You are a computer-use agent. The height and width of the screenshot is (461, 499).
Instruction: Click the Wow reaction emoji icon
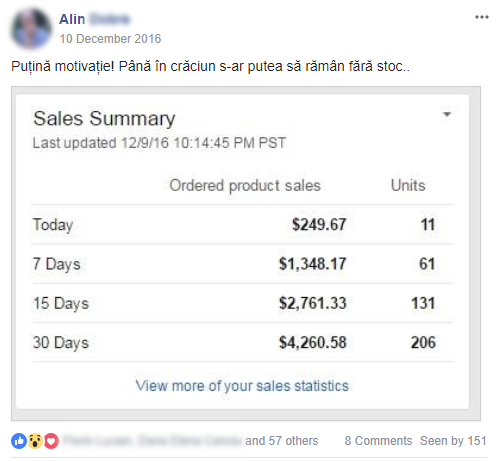point(35,441)
